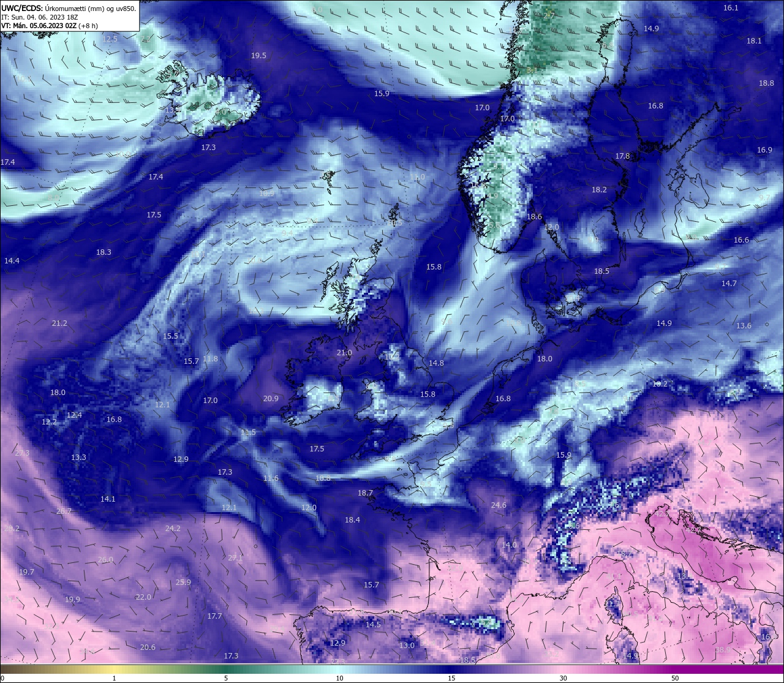This screenshot has height=683, width=784.
Task: Click the 30 tick label on color scale
Action: click(563, 678)
